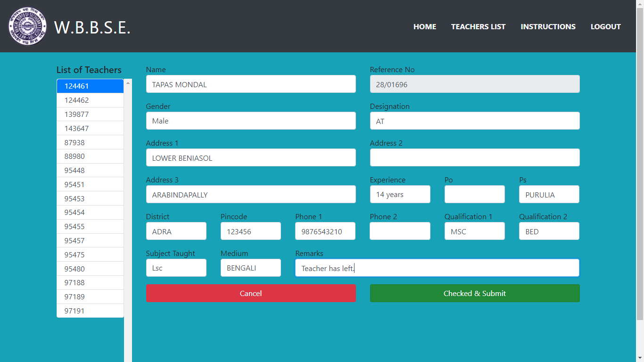The width and height of the screenshot is (644, 362).
Task: Click the Name field with TAPAS MONDAL
Action: pyautogui.click(x=250, y=84)
